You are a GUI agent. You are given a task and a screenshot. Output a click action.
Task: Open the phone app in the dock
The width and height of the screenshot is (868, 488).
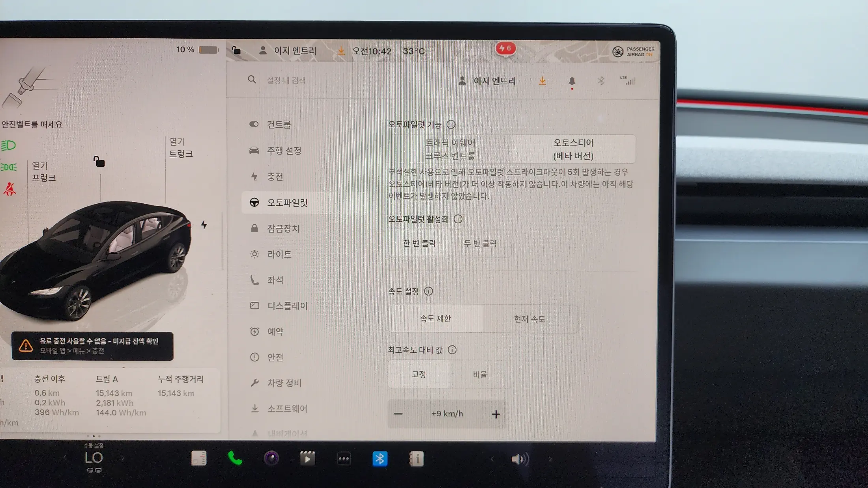click(235, 458)
